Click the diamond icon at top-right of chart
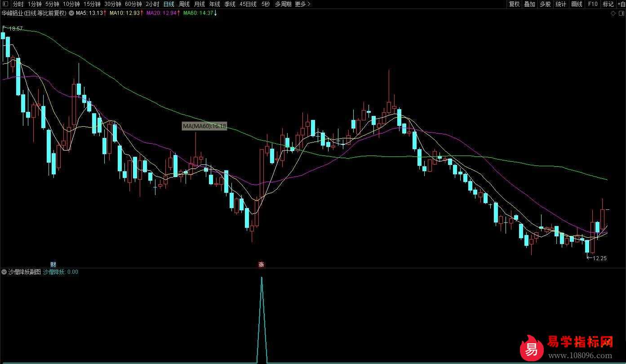The width and height of the screenshot is (626, 364). (613, 13)
